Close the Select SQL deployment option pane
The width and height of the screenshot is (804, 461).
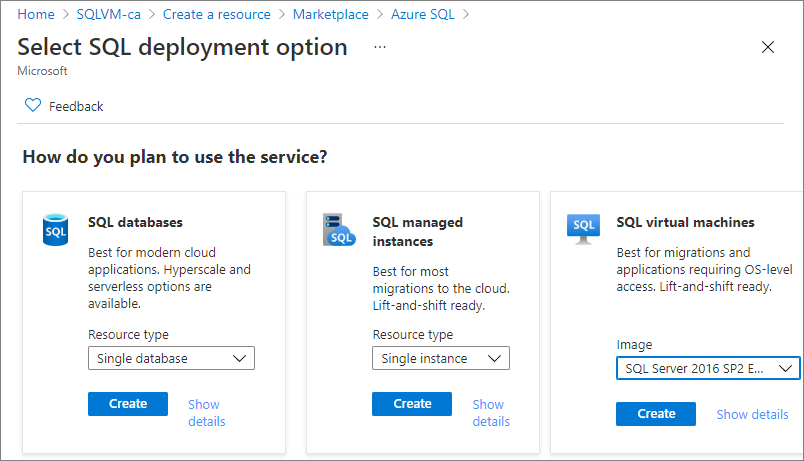click(768, 47)
